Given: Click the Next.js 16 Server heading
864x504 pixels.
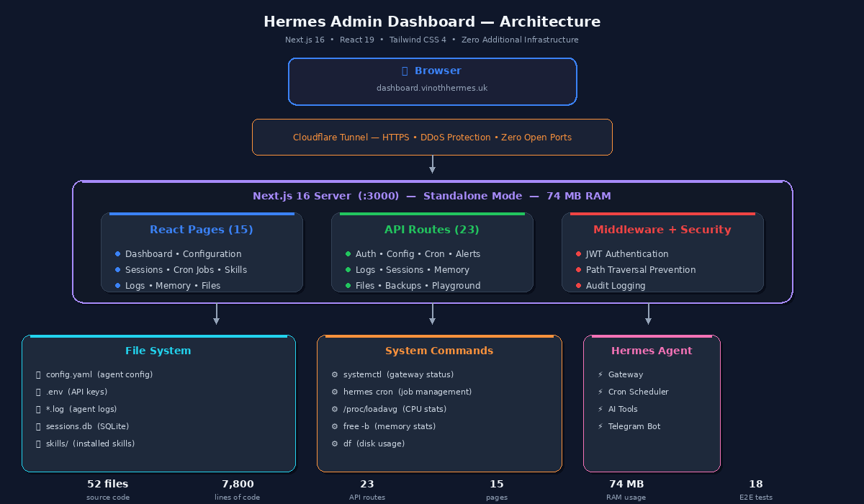Looking at the screenshot, I should pos(432,196).
